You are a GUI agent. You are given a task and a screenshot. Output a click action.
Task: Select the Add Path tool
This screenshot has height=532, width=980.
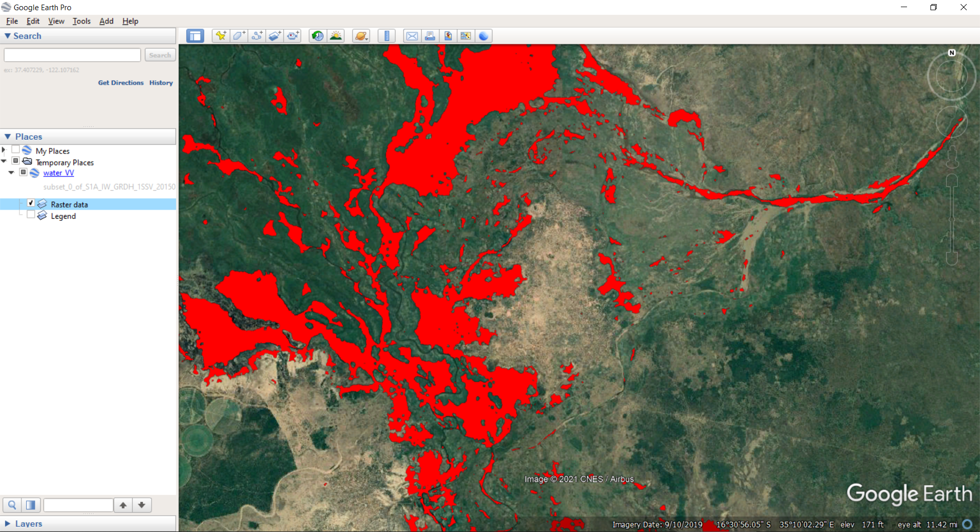(257, 36)
